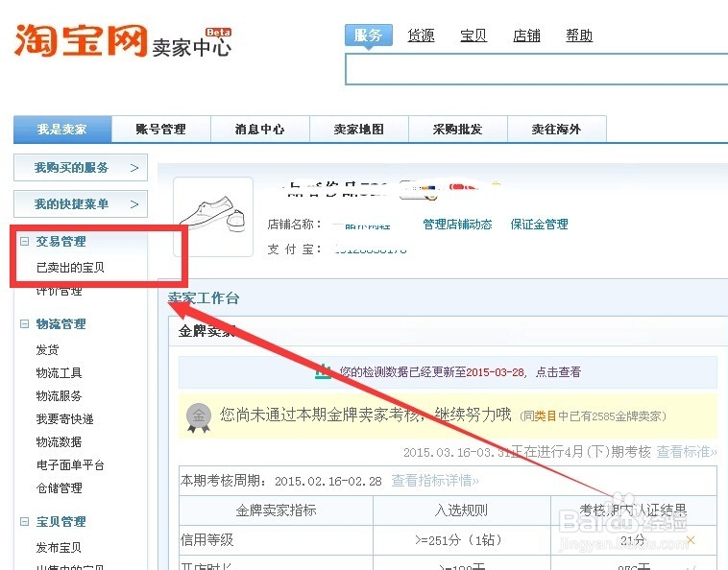728x570 pixels.
Task: Open 电子面单平台 link
Action: [x=70, y=465]
